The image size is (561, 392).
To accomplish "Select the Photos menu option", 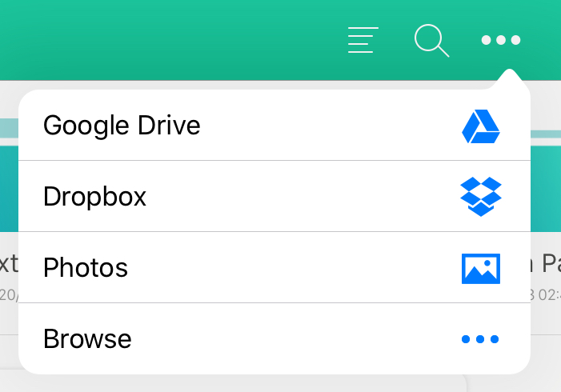I will point(274,267).
